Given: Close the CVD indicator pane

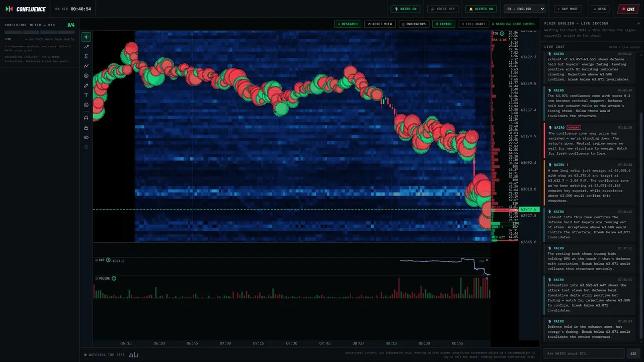Looking at the screenshot, I should pyautogui.click(x=487, y=260).
